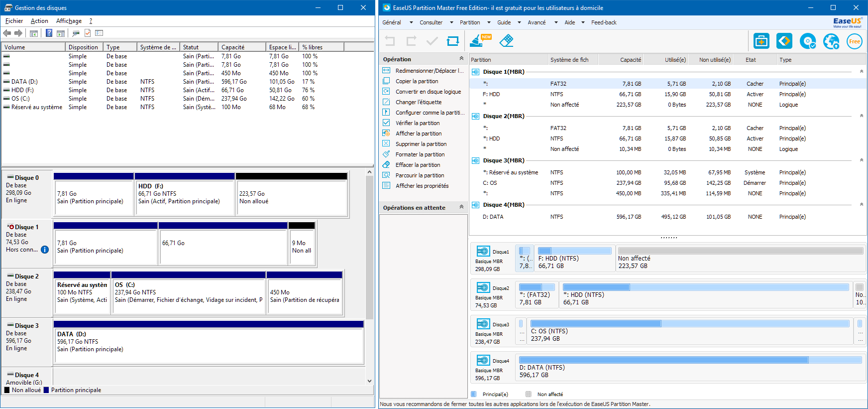Click Convertir en disque logique operation
868x409 pixels.
[x=422, y=92]
